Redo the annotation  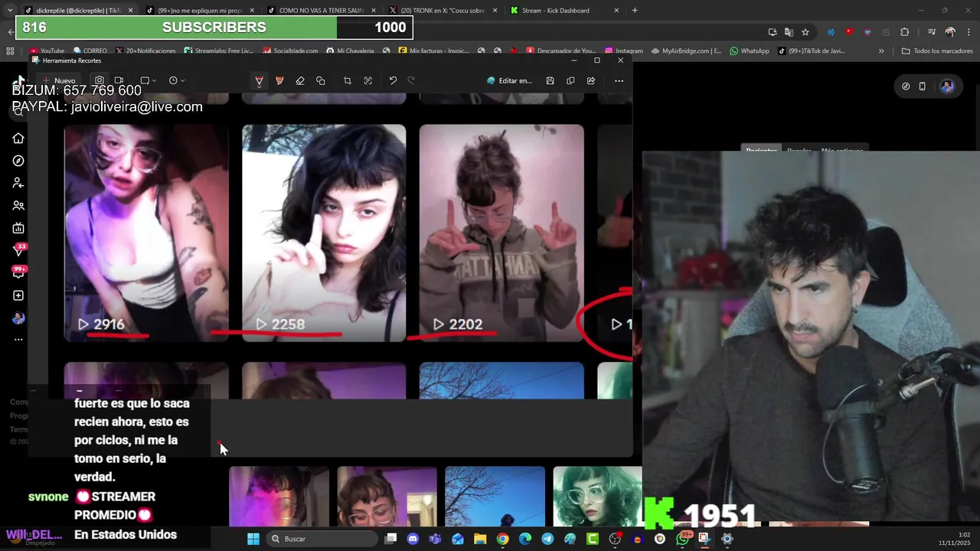pos(411,80)
